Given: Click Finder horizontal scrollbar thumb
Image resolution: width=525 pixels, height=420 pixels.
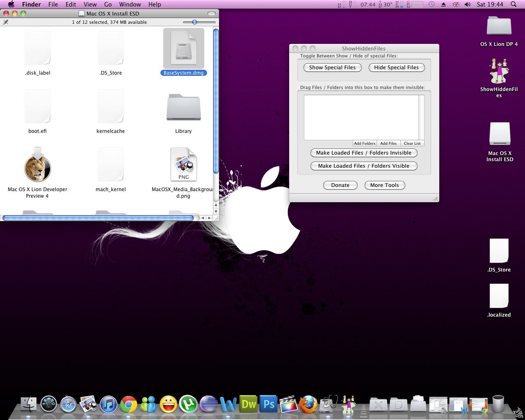Looking at the screenshot, I should click(98, 218).
